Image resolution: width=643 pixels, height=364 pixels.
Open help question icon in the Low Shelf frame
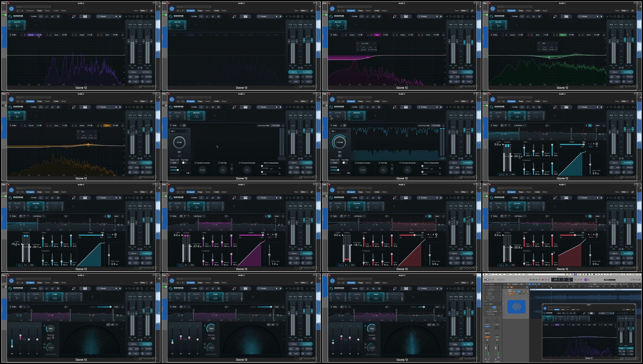(462, 16)
